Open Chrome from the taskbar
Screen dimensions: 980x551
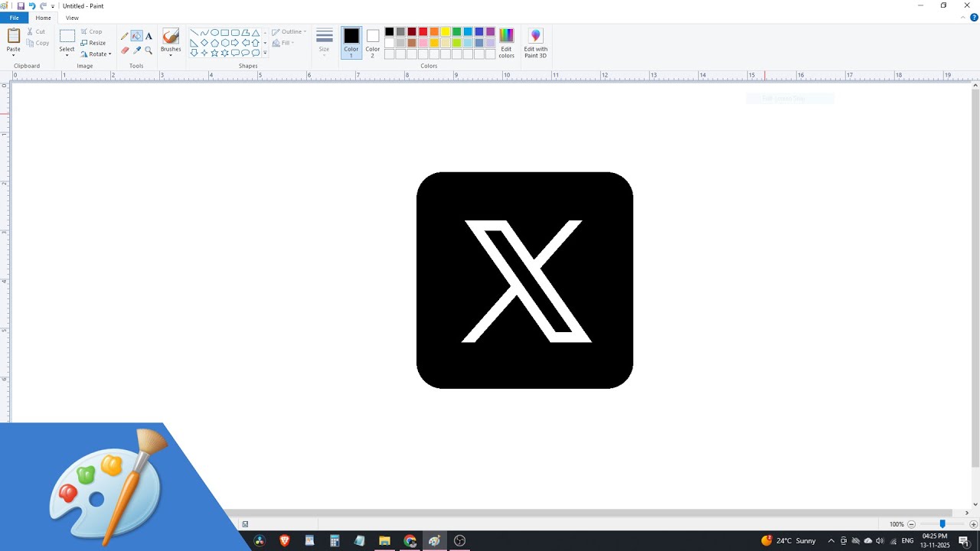click(410, 540)
